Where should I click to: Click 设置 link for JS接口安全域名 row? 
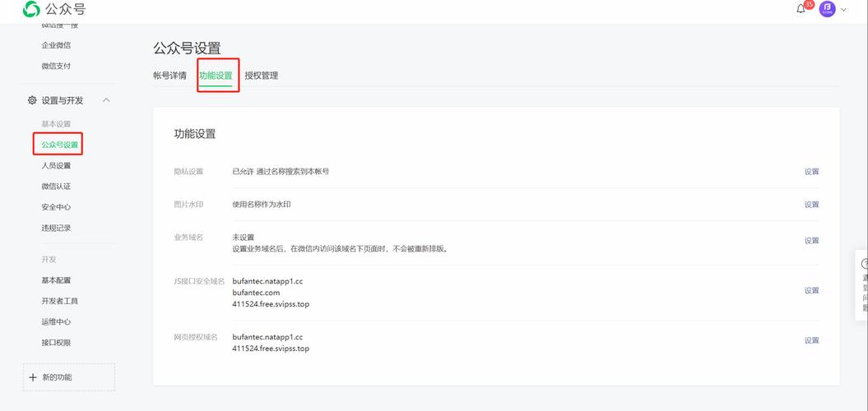811,290
